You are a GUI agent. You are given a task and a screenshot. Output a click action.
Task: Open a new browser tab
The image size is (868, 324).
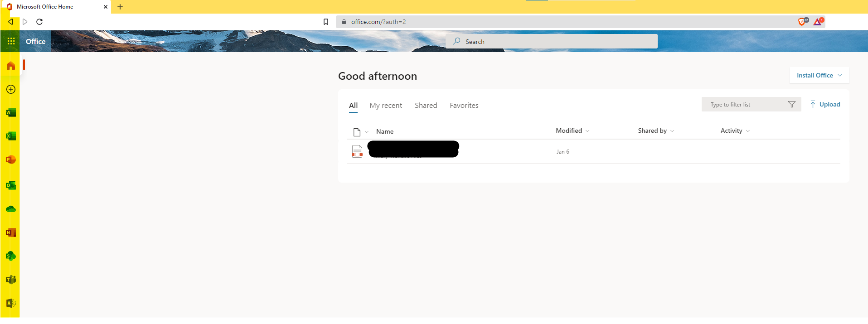(x=120, y=7)
